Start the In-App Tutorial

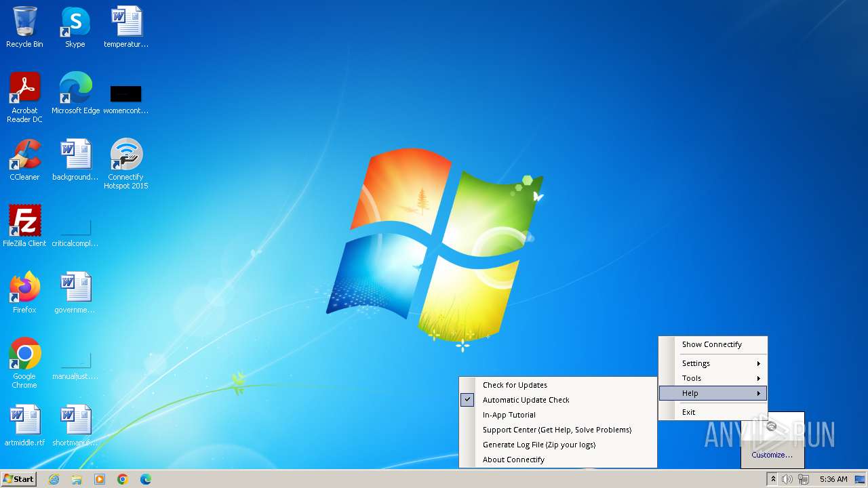click(x=558, y=415)
